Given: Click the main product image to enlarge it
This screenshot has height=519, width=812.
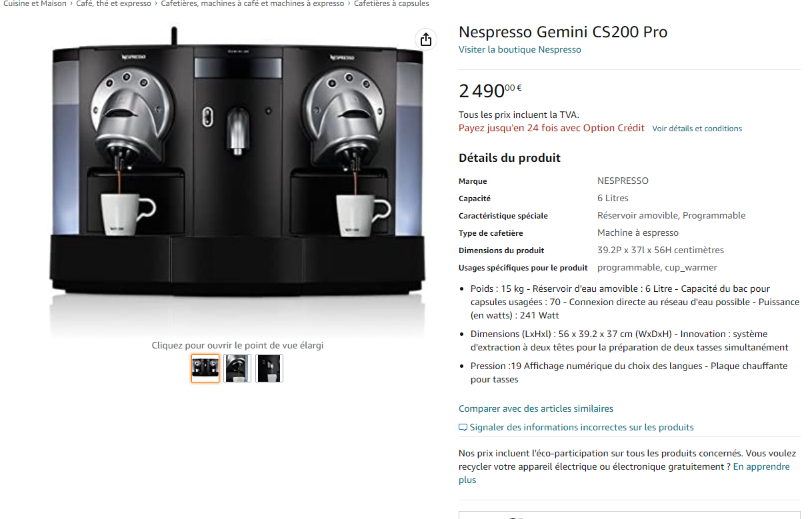Looking at the screenshot, I should click(237, 180).
